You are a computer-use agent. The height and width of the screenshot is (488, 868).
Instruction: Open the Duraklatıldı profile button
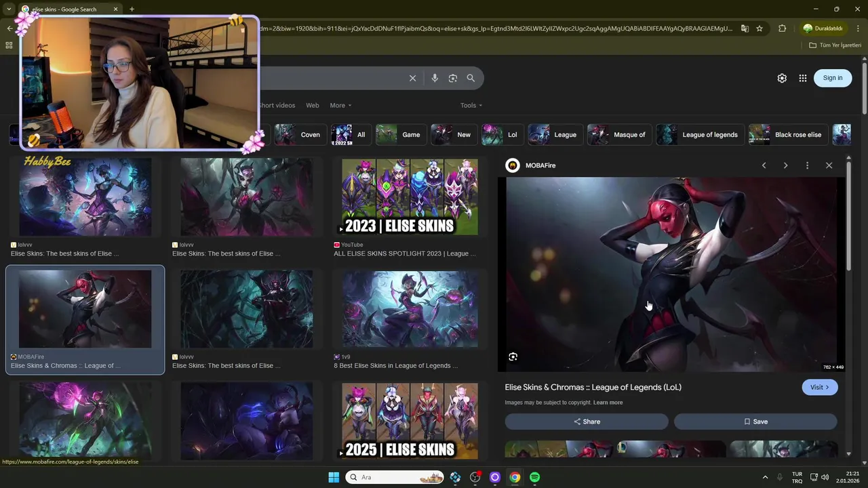823,28
